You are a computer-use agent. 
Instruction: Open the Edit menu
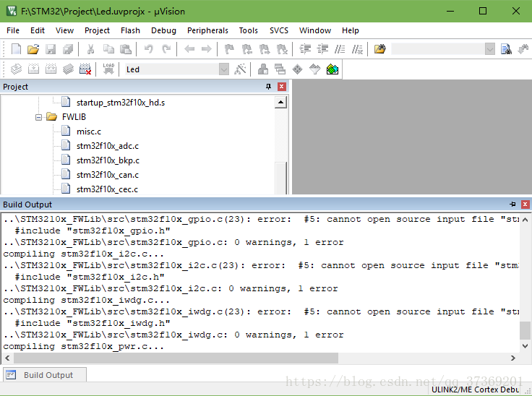coord(38,30)
